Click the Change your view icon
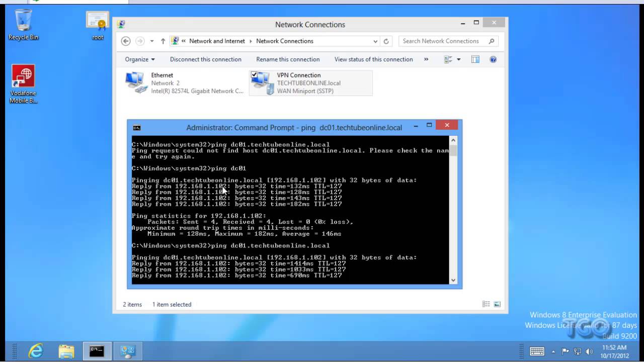Viewport: 644px width, 362px height. [x=448, y=59]
